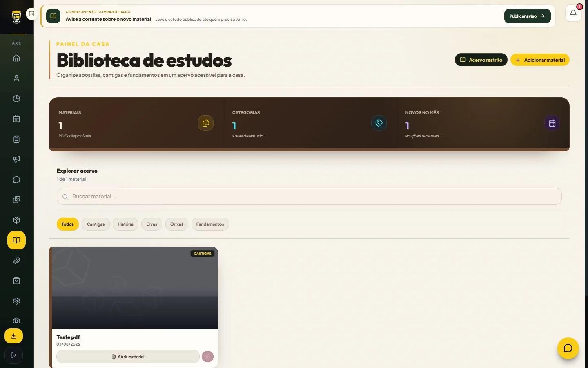
Task: Click the Materiais stat documents icon
Action: tap(206, 123)
